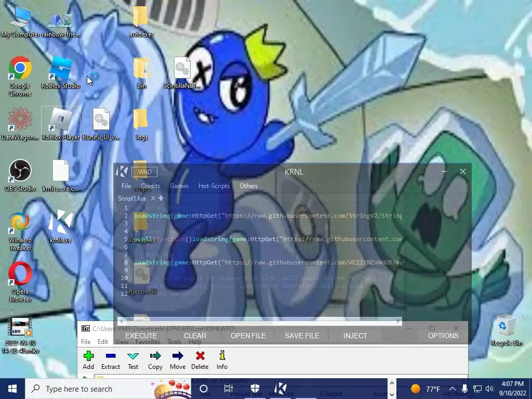Click OPEN FILE in KRNL
The image size is (532, 399).
pos(248,336)
